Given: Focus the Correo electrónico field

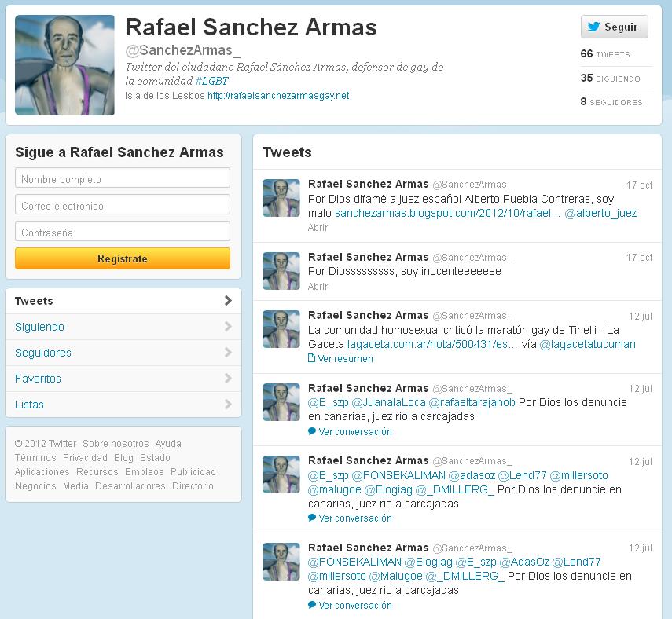Looking at the screenshot, I should 123,205.
